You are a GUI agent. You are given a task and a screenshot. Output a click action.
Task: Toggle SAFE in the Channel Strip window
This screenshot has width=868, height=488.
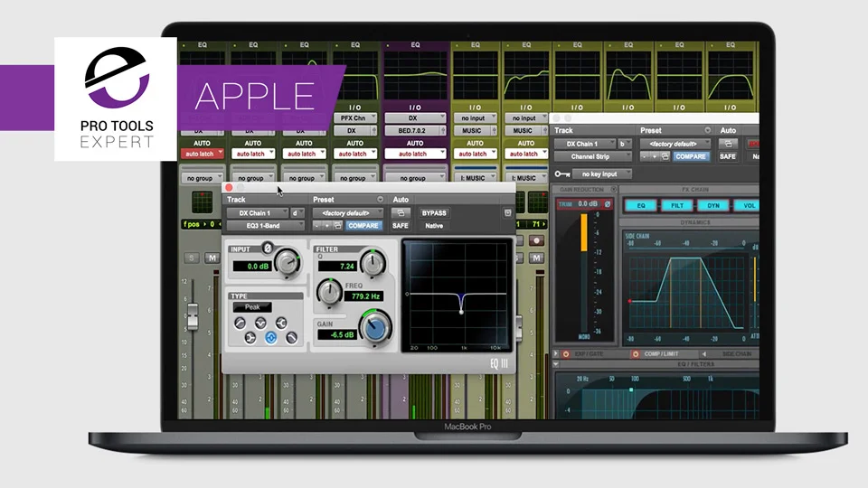(727, 156)
